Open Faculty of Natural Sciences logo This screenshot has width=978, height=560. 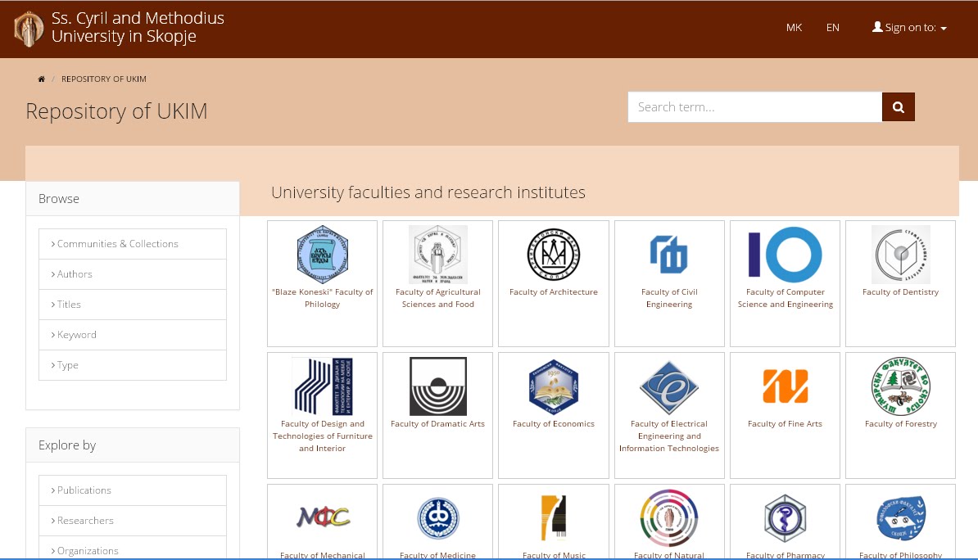coord(668,518)
